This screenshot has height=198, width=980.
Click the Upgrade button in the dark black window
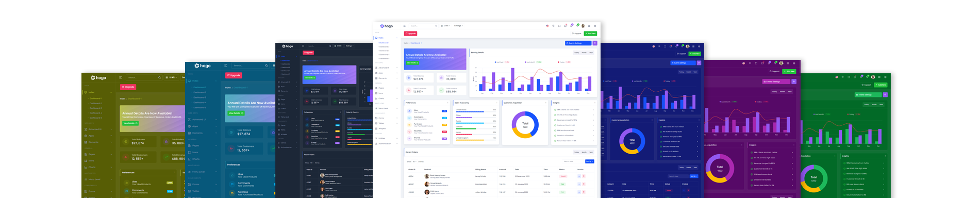[x=308, y=53]
